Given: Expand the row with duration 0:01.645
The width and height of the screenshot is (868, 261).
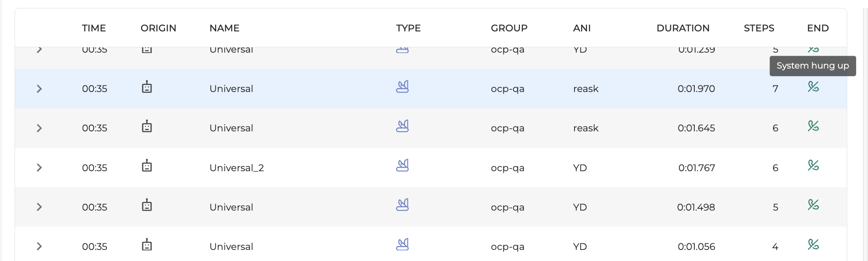Looking at the screenshot, I should pos(39,128).
